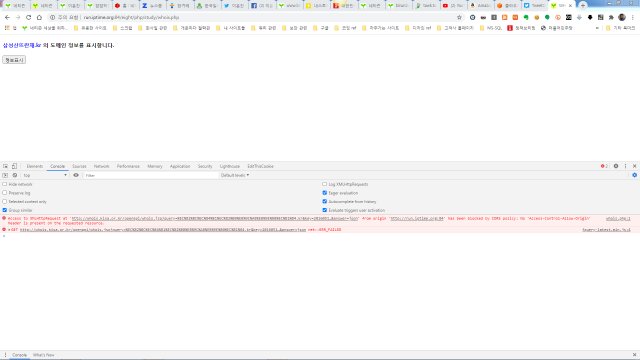Close the active browser tab

(x=570, y=6)
